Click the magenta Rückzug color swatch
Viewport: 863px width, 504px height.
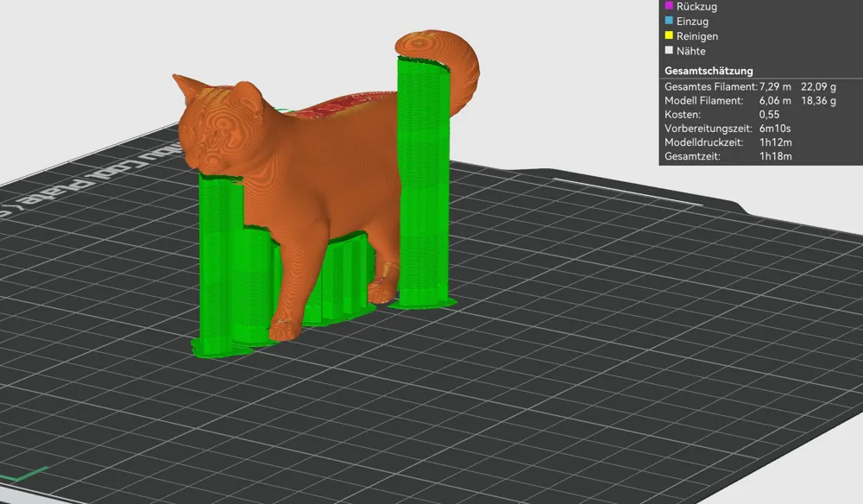click(669, 5)
